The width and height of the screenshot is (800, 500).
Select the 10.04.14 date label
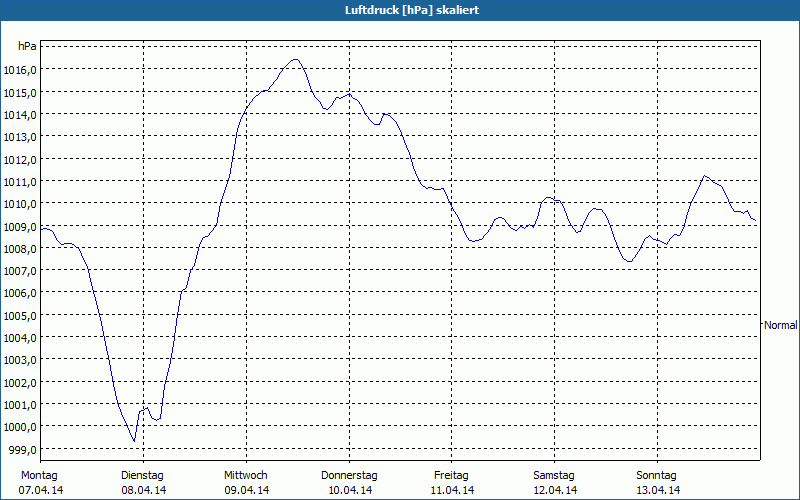[x=349, y=490]
